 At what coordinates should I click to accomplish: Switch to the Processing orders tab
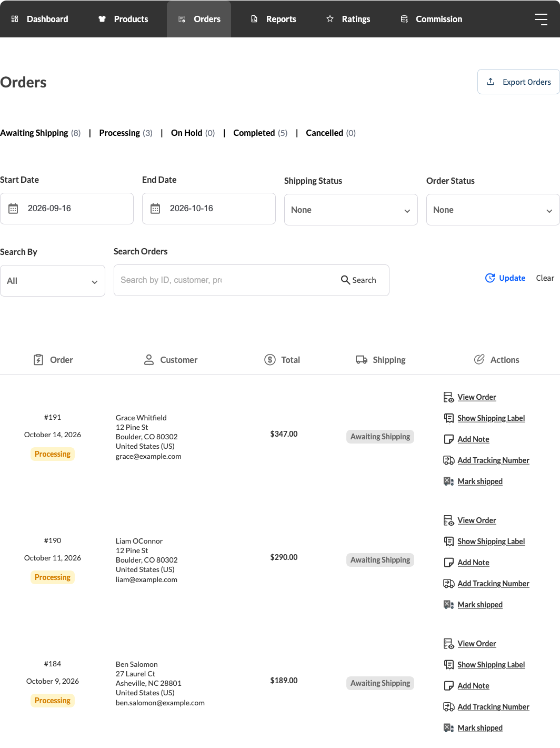[126, 133]
